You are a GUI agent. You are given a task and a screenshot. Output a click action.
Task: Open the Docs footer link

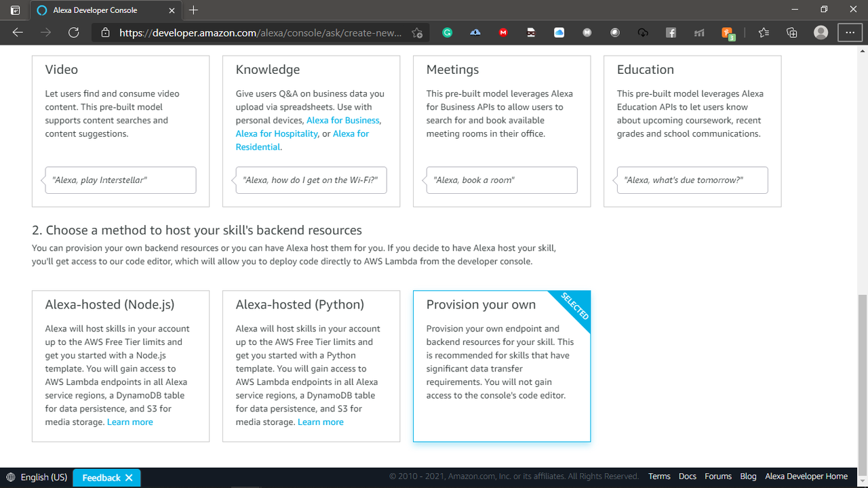point(688,476)
